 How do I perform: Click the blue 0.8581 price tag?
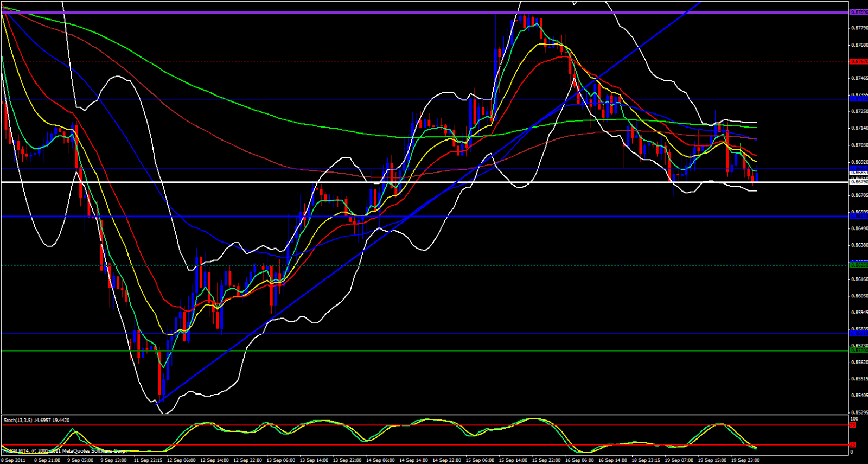click(x=858, y=334)
